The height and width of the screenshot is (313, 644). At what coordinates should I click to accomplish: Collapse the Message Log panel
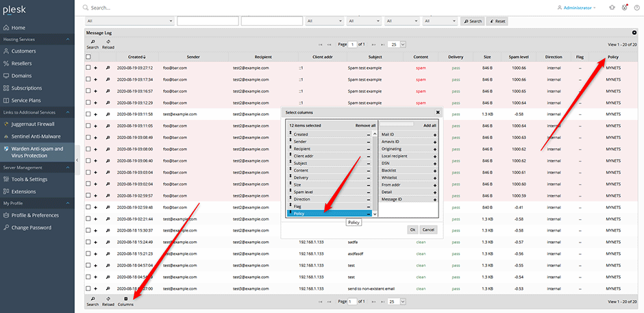point(634,33)
